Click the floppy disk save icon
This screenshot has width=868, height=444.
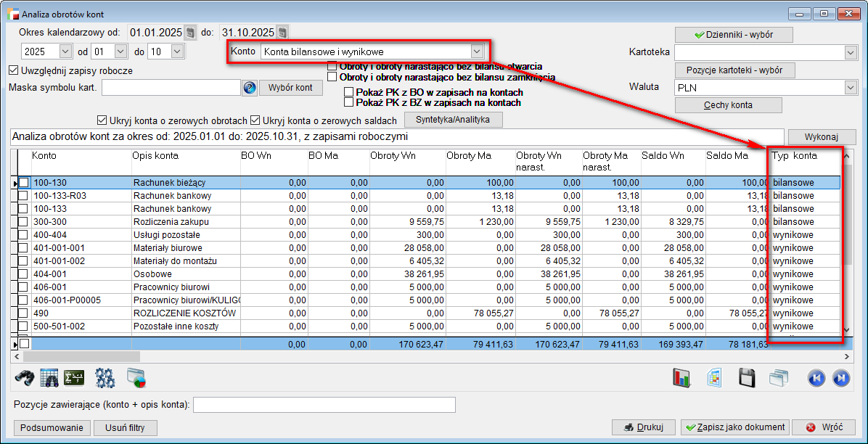pyautogui.click(x=748, y=377)
